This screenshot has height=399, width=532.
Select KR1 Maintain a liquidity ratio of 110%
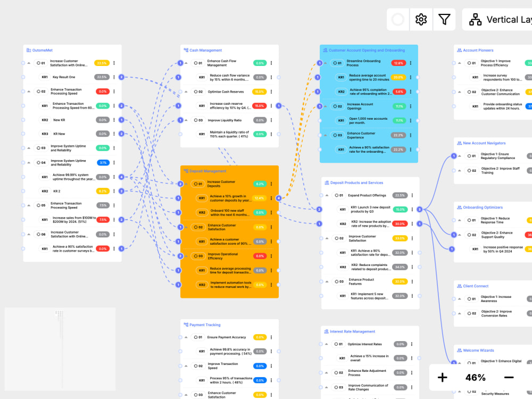pos(229,134)
